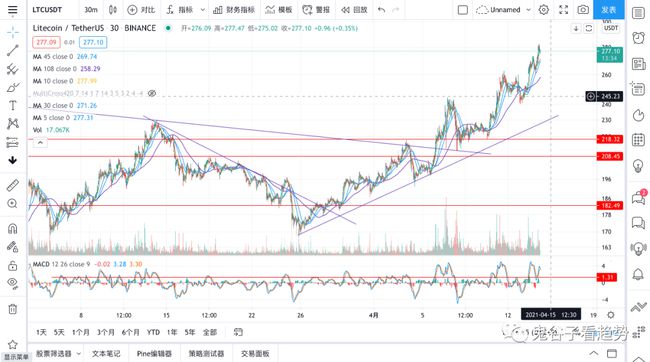Select the pitchfork tool
The height and width of the screenshot is (362, 650).
point(12,69)
